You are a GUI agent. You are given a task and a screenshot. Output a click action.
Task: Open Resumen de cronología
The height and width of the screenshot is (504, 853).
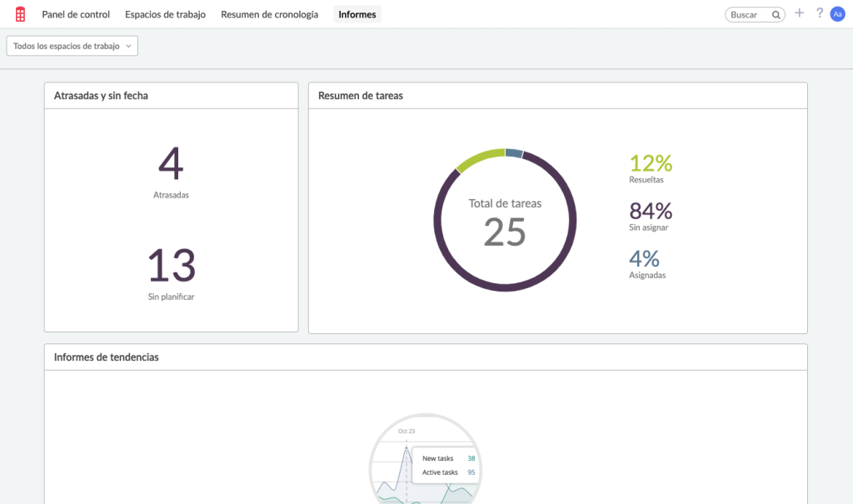pos(270,14)
